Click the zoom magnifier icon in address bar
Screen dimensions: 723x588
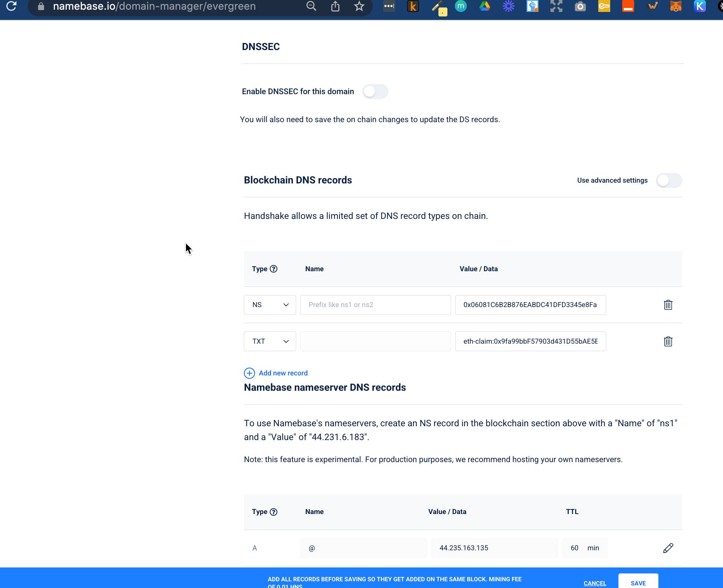(311, 6)
